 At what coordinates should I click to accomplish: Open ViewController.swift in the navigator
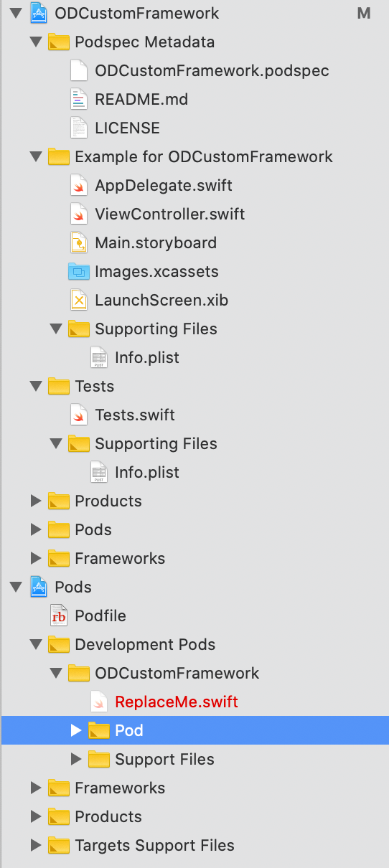(x=170, y=214)
